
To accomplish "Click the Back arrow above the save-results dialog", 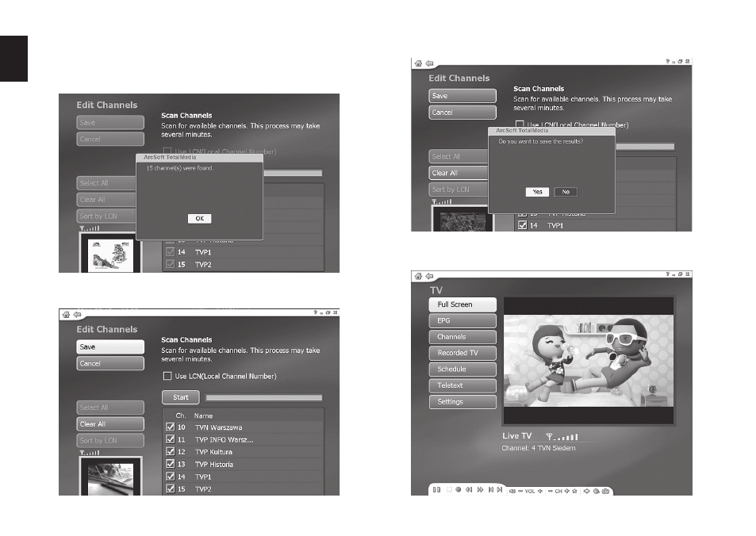I will 429,63.
